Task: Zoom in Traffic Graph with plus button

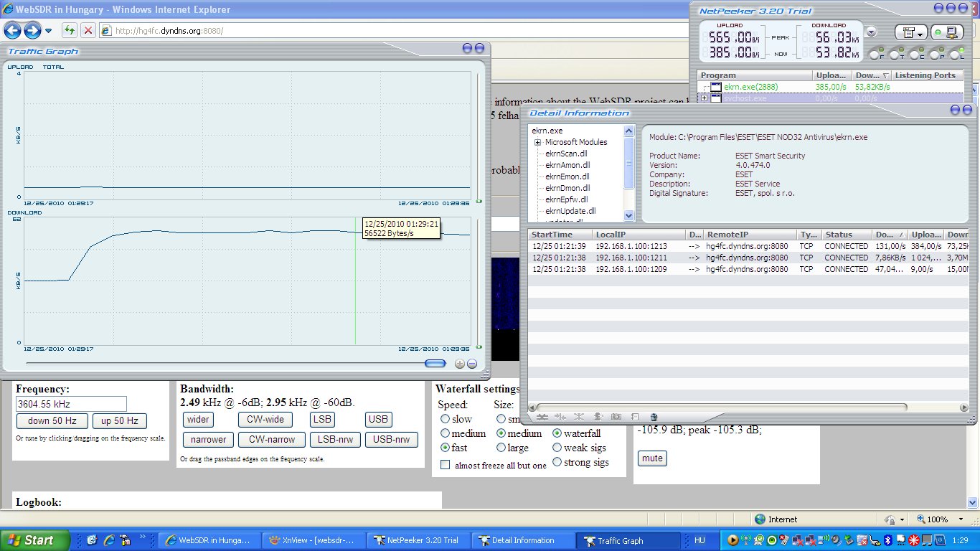Action: (x=460, y=364)
